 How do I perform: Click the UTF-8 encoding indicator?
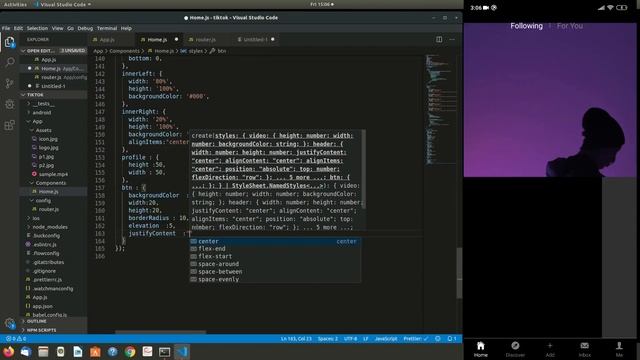[350, 339]
